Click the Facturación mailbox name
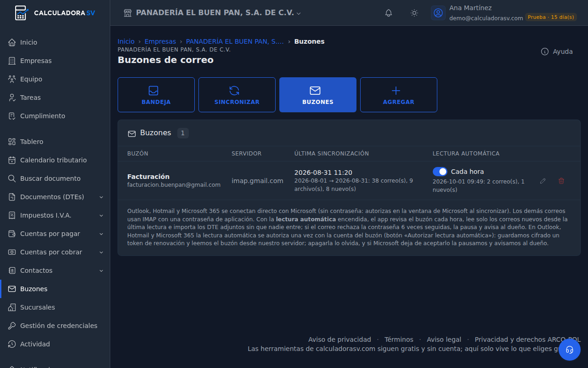 point(148,177)
